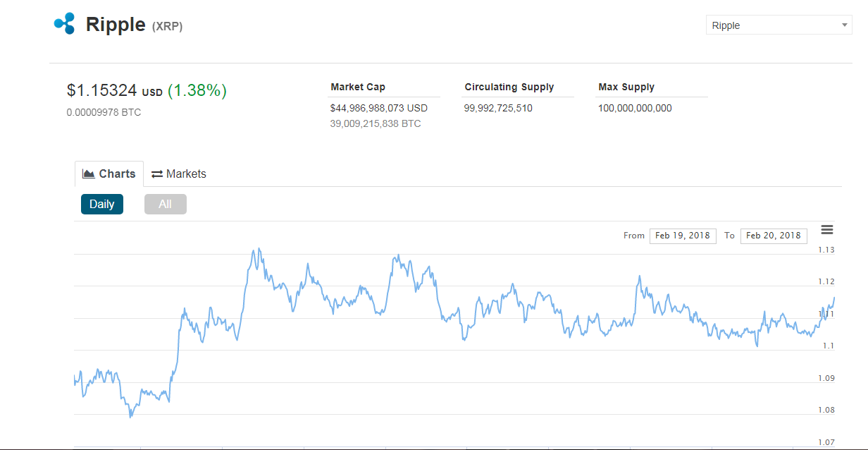Switch to the Markets tab
Screen dimensions: 868x450
(179, 174)
